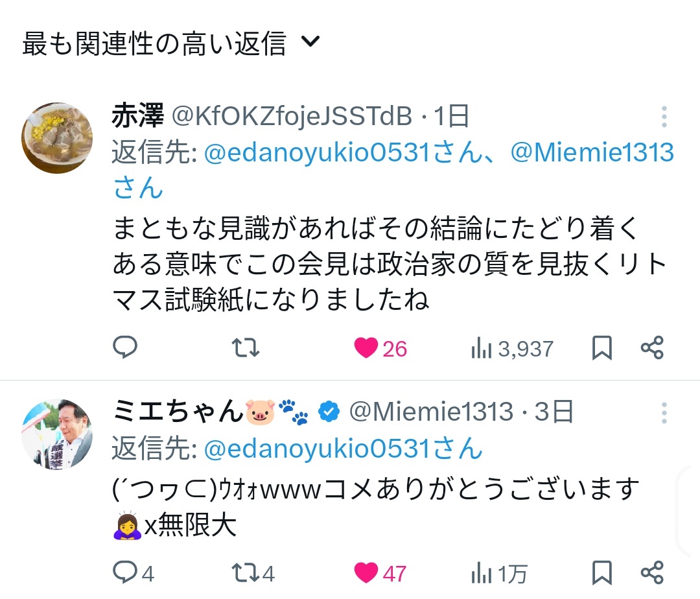Open 赤澤's ramen profile picture
Image resolution: width=700 pixels, height=599 pixels.
57,137
